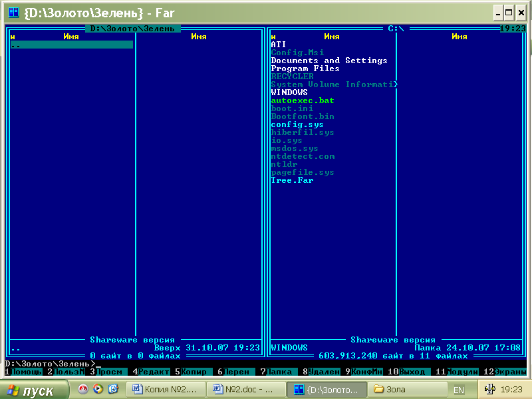
Task: Select the ntldr file
Action: pyautogui.click(x=285, y=164)
